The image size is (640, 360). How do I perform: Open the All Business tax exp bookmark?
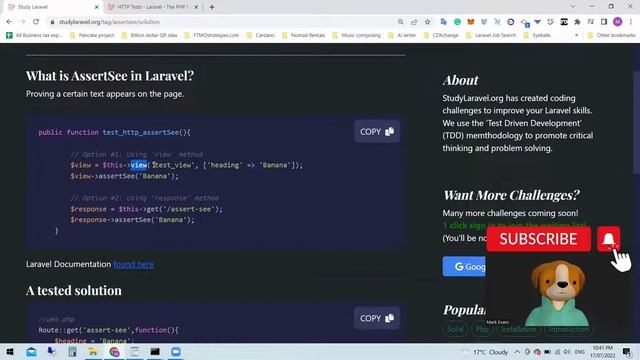[x=34, y=36]
